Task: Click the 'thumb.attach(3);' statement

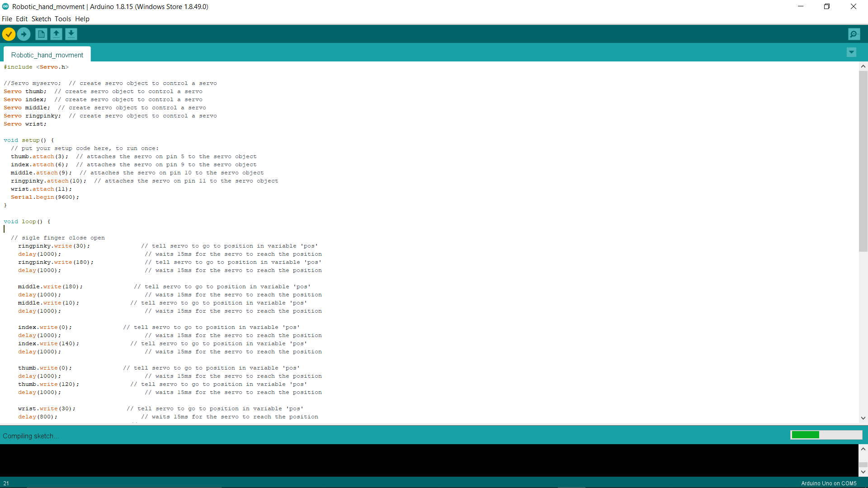Action: click(39, 156)
